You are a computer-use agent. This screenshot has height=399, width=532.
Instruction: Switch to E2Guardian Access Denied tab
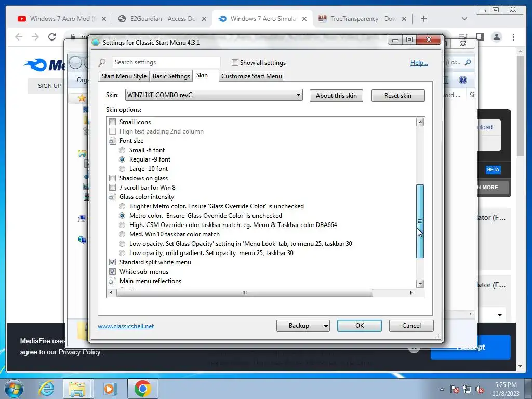click(162, 19)
